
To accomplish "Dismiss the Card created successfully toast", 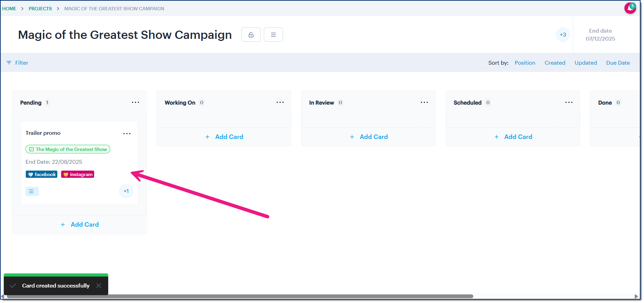I will click(x=99, y=286).
